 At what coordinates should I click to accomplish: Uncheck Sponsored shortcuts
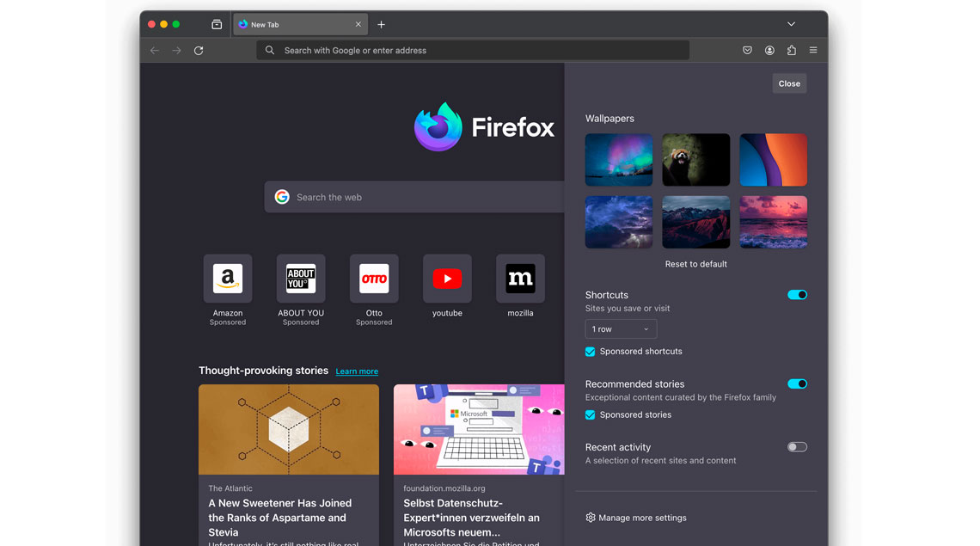pos(590,351)
